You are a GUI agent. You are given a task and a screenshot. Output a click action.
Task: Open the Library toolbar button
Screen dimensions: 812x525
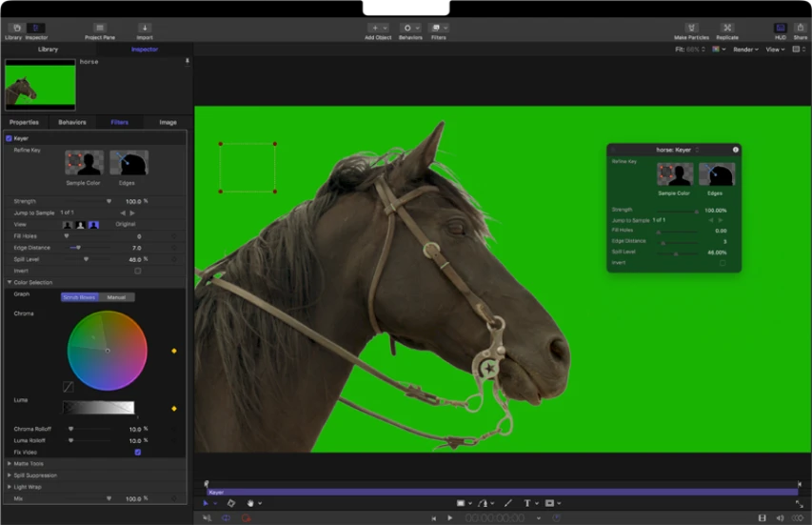tap(17, 28)
